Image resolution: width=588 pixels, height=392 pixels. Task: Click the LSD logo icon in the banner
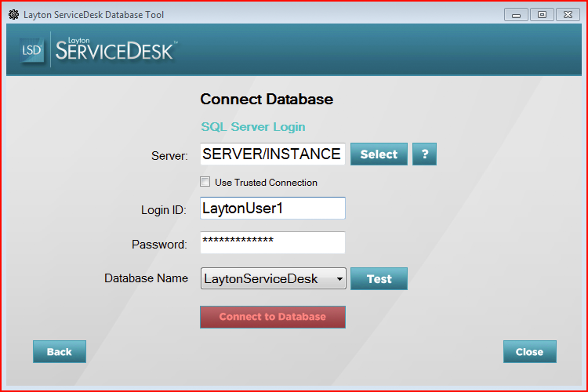point(31,50)
